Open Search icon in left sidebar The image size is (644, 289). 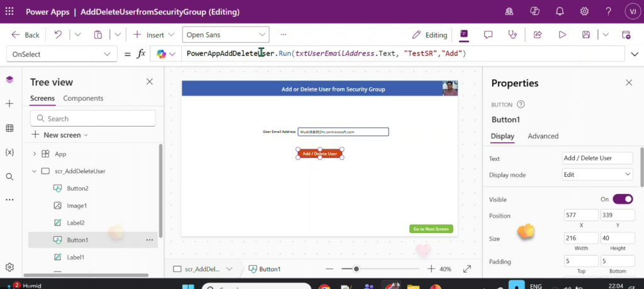(9, 177)
